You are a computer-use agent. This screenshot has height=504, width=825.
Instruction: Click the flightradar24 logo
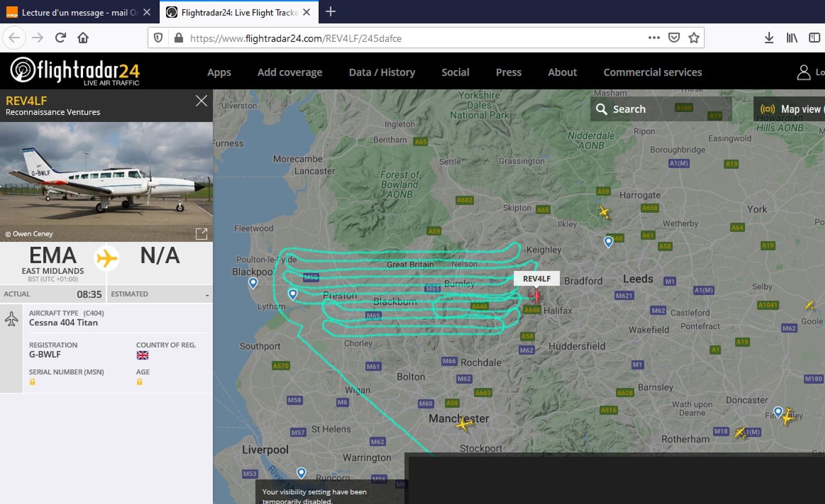click(75, 71)
